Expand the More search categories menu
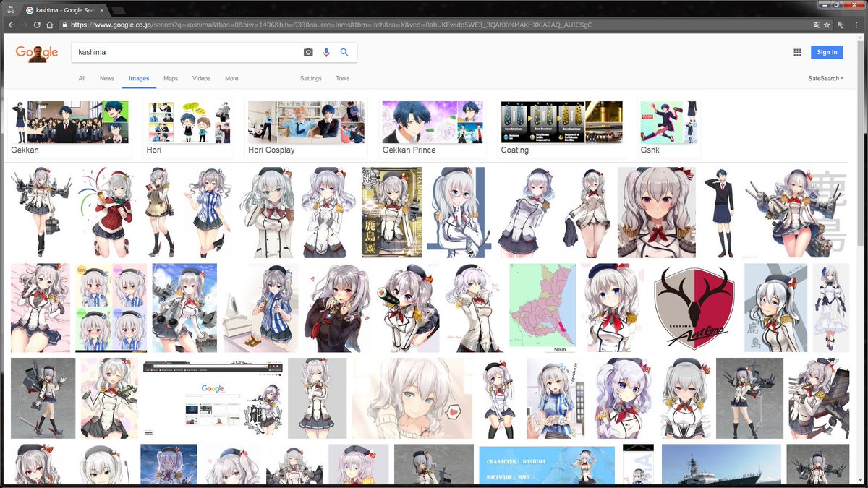 (x=231, y=78)
